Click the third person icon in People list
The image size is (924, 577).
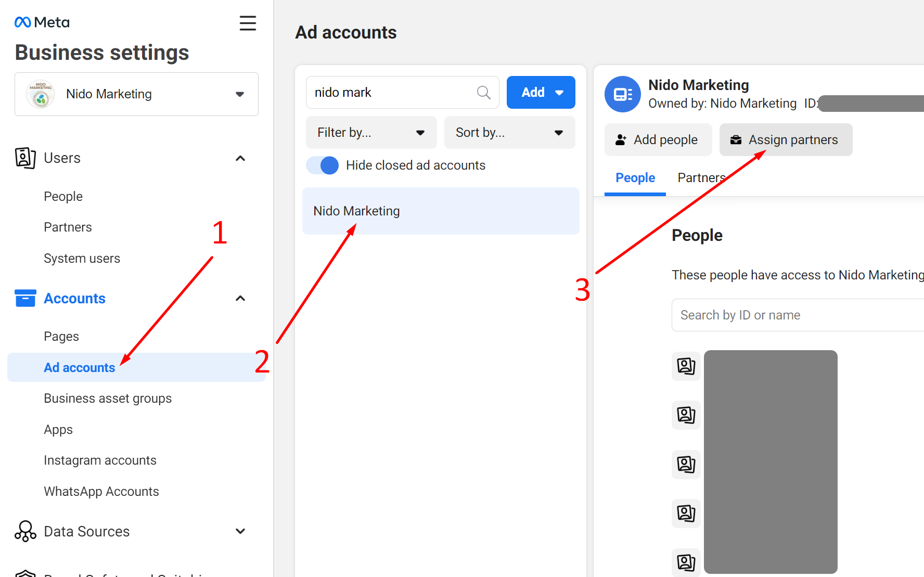click(686, 464)
